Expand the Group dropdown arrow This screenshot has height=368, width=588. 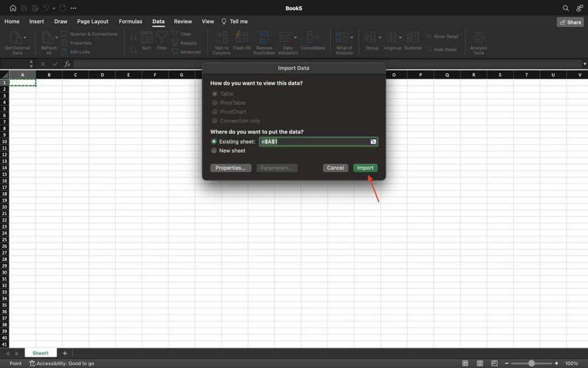[380, 37]
